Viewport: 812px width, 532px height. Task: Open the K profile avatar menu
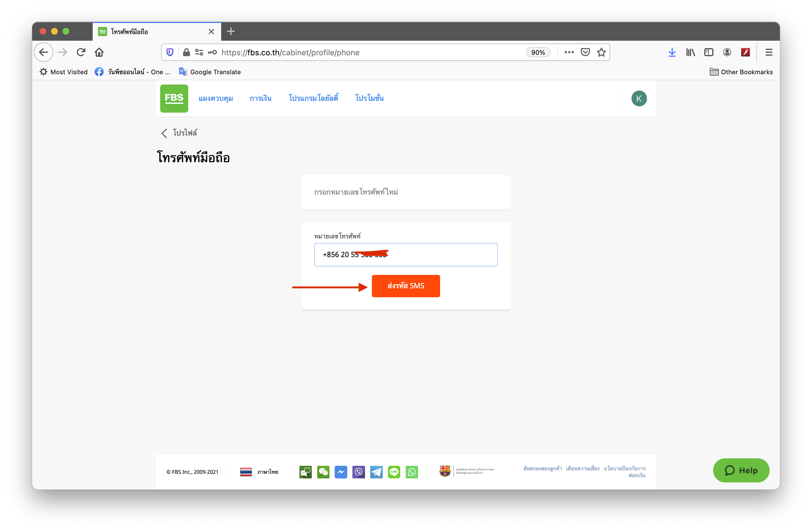click(639, 99)
